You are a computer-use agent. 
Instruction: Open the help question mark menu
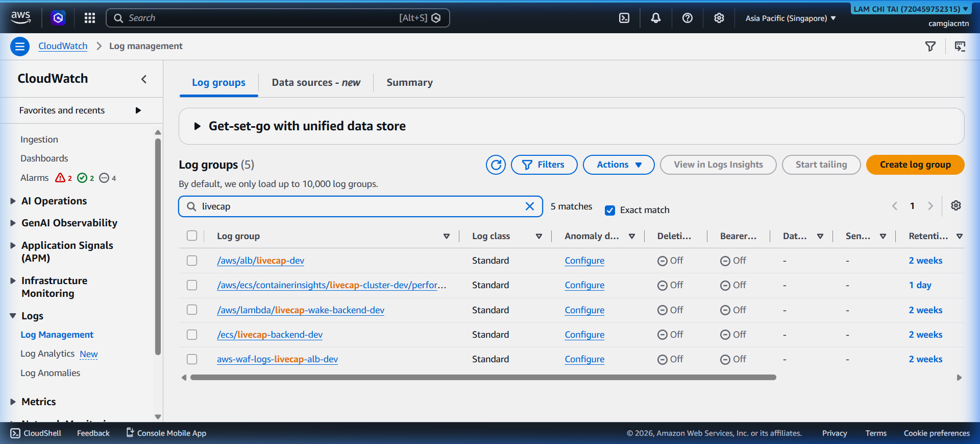[x=688, y=18]
